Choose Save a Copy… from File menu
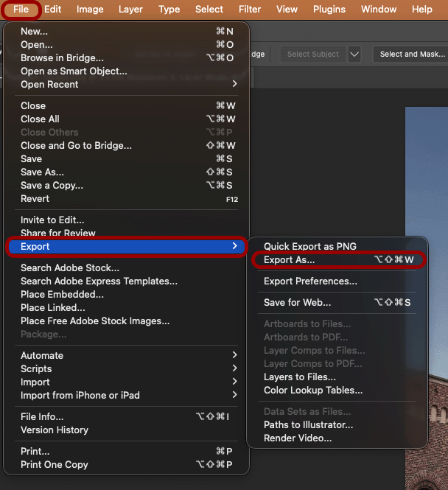448x490 pixels. click(x=52, y=185)
